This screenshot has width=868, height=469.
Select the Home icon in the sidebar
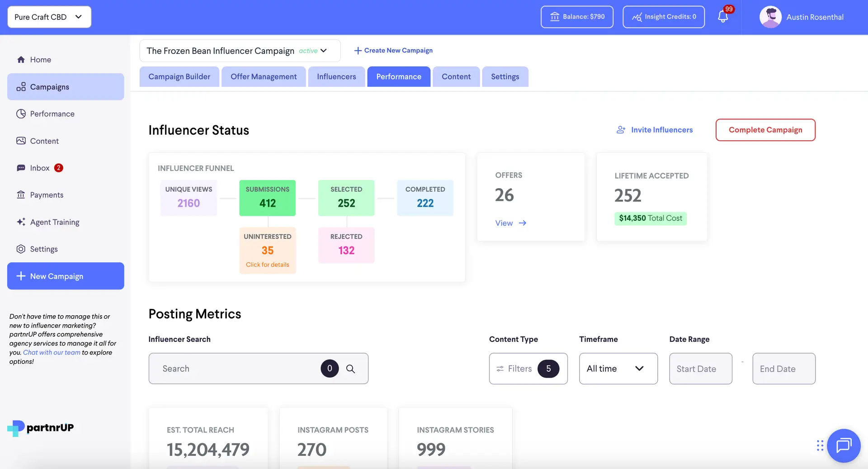tap(21, 59)
